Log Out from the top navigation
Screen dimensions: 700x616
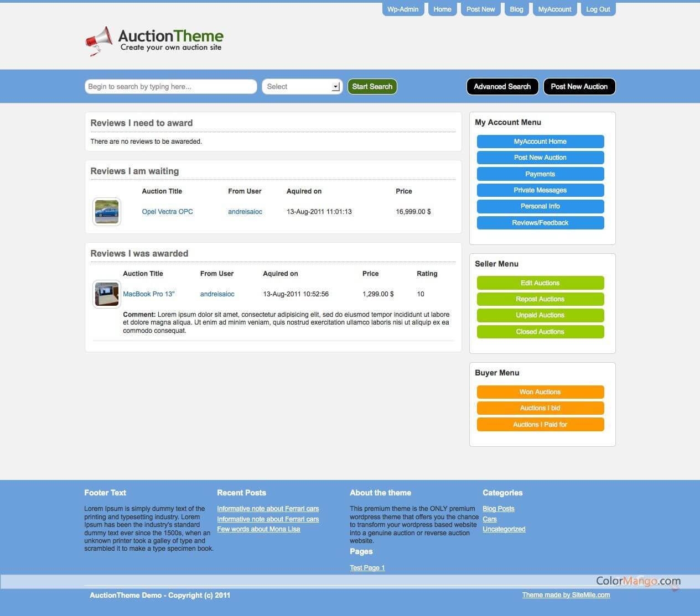point(598,9)
